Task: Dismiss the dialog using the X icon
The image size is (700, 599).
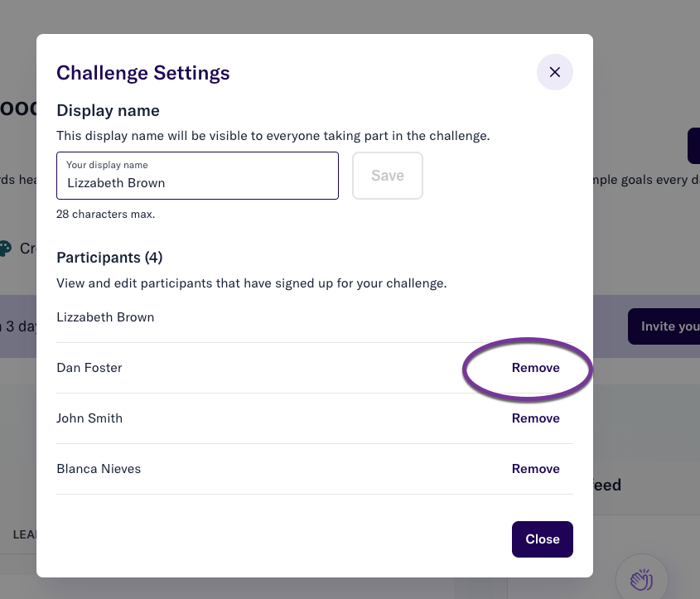Action: click(554, 72)
